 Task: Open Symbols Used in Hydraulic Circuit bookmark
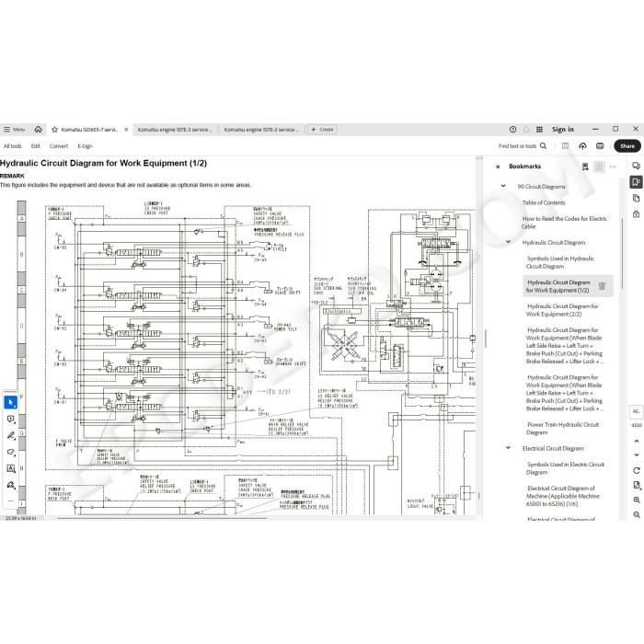559,262
